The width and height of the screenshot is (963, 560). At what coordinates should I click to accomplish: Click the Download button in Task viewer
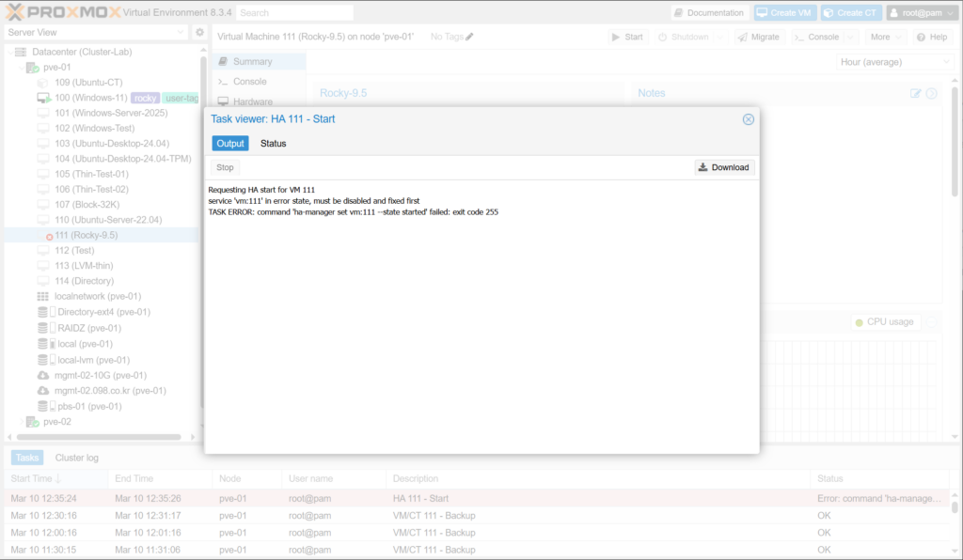click(724, 167)
